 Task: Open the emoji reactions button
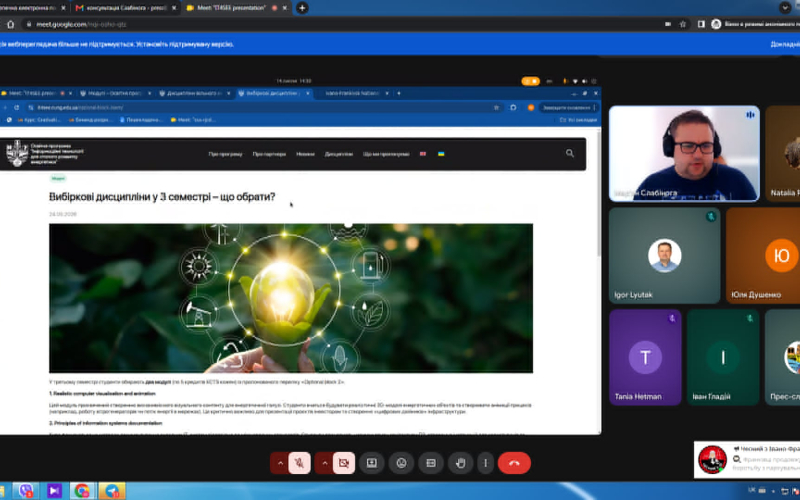click(402, 463)
